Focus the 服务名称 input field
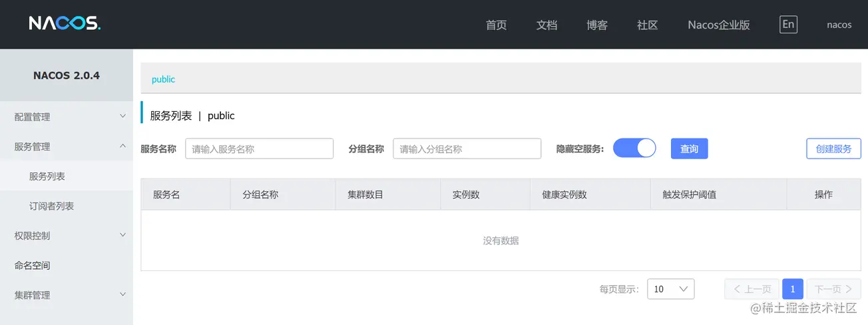868x325 pixels. (x=259, y=149)
